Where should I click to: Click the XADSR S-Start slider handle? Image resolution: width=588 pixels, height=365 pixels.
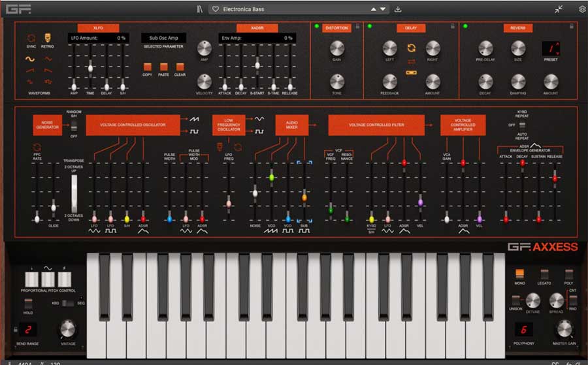pos(257,65)
